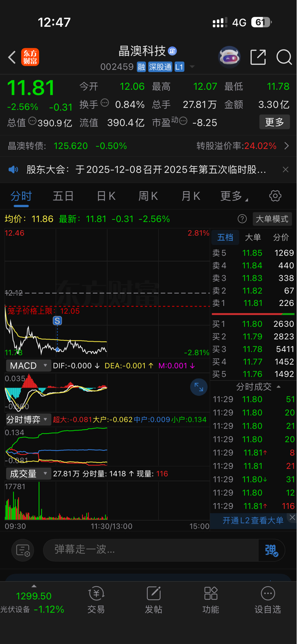
Task: Toggle the 弹 danmaku switch
Action: click(272, 550)
